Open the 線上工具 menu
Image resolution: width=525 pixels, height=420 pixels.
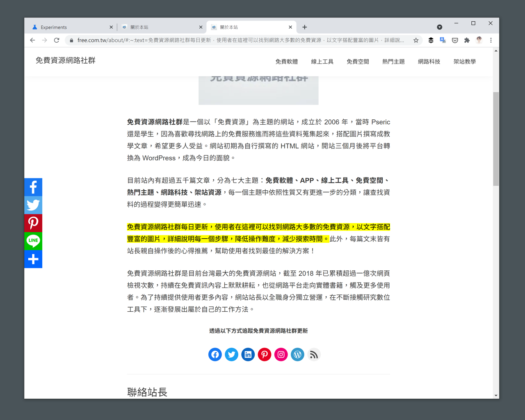322,62
